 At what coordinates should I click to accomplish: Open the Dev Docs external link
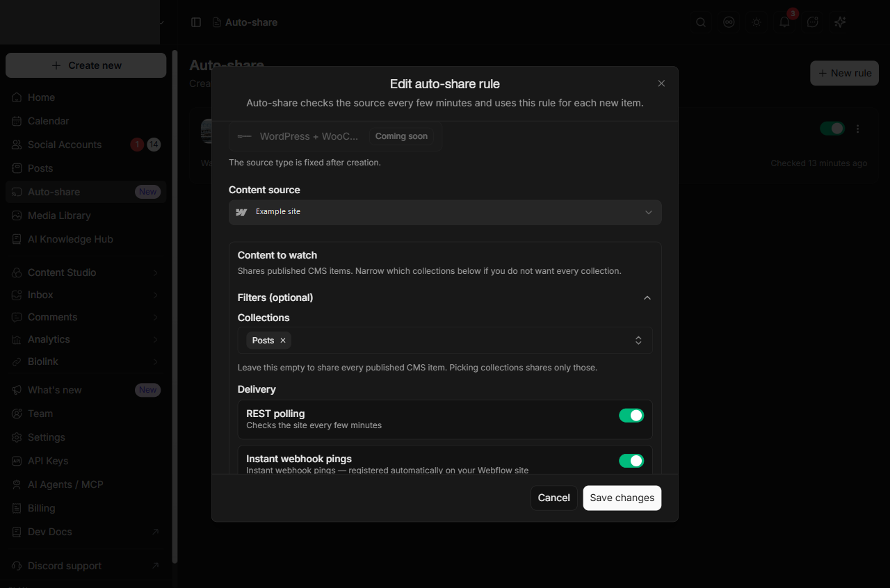point(86,532)
